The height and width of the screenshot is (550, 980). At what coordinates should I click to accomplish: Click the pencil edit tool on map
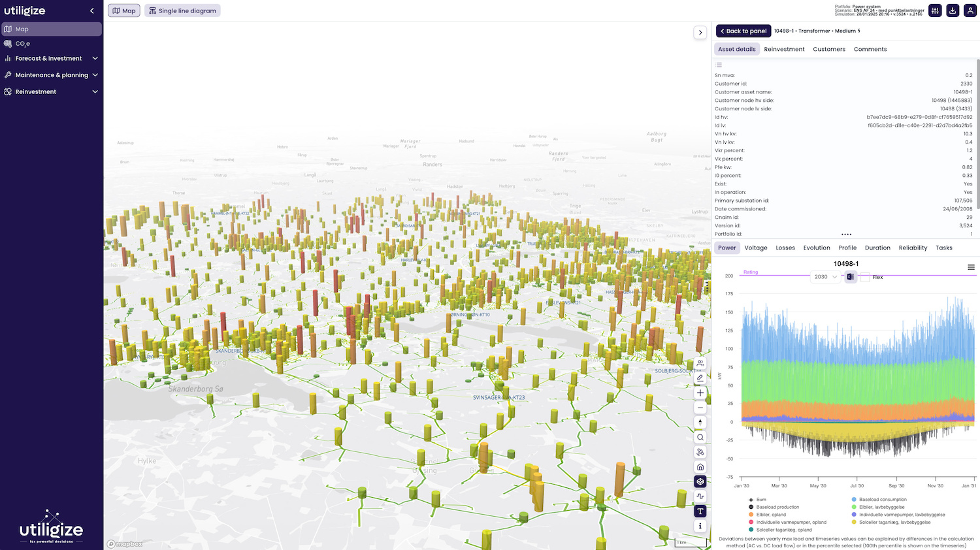(x=700, y=378)
